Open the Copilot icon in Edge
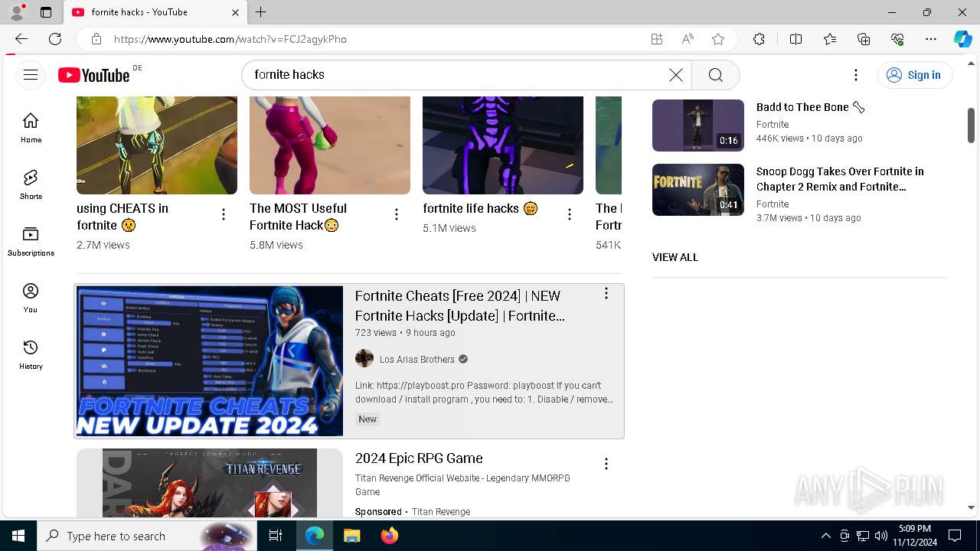Screen dimensions: 980x551 point(962,39)
